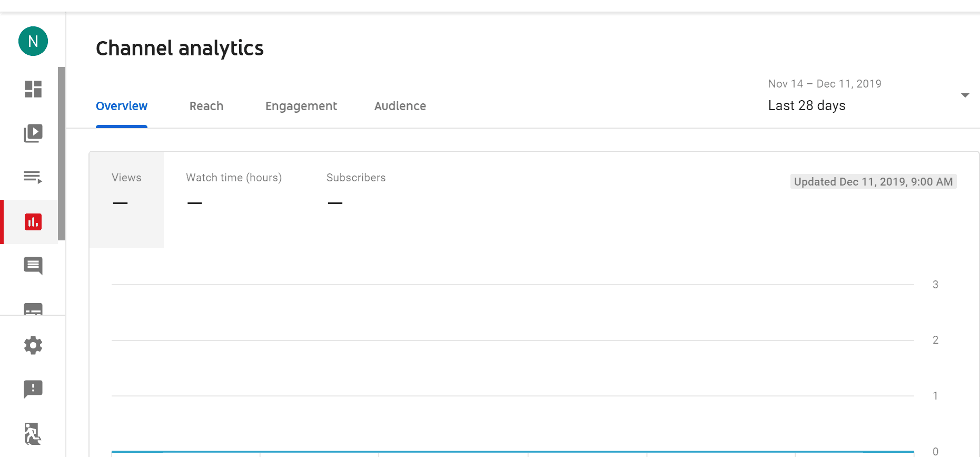The image size is (980, 457).
Task: Open the channel avatar "N" profile
Action: (x=33, y=41)
